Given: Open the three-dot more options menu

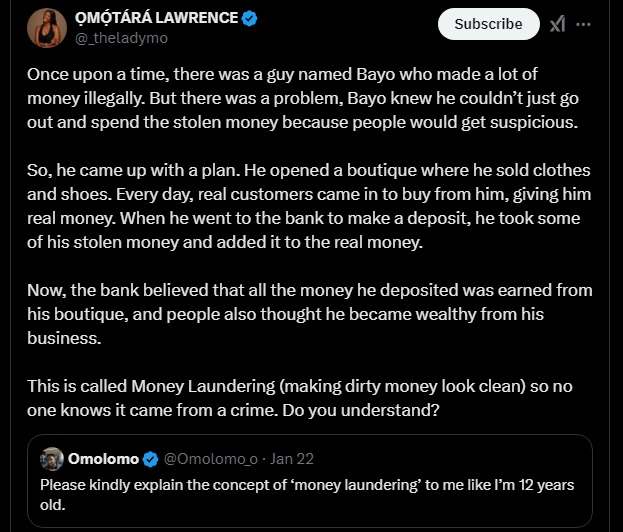Looking at the screenshot, I should 584,23.
